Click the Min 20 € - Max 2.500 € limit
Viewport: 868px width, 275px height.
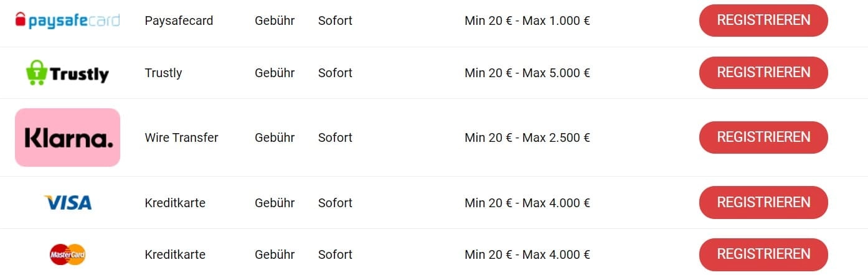coord(527,137)
